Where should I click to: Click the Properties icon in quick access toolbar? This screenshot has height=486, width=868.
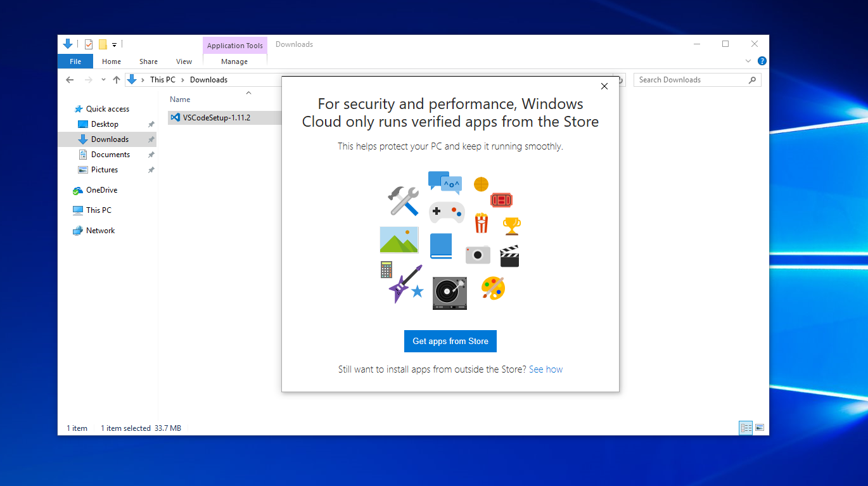click(89, 44)
